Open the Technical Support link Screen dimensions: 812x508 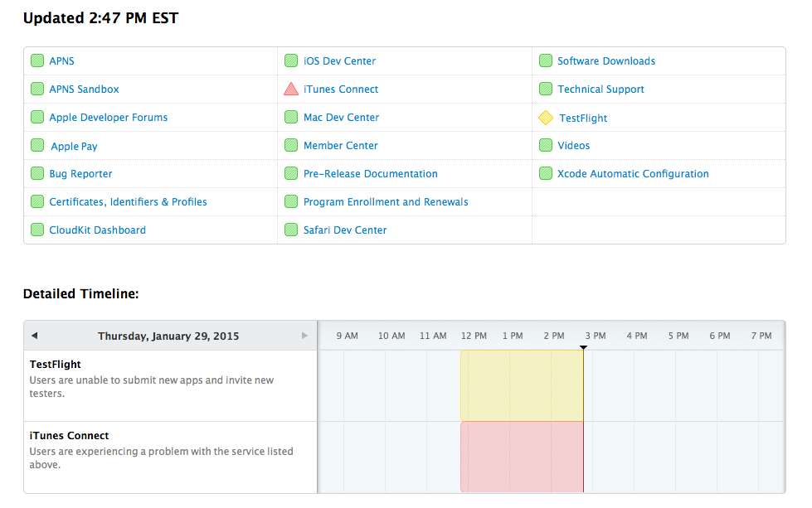[x=600, y=89]
